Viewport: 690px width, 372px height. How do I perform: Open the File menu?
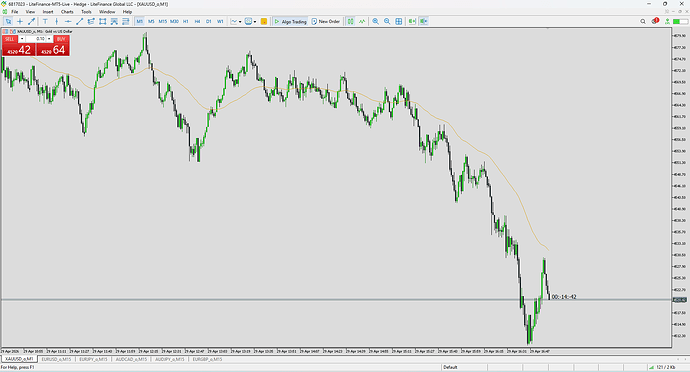(x=15, y=12)
